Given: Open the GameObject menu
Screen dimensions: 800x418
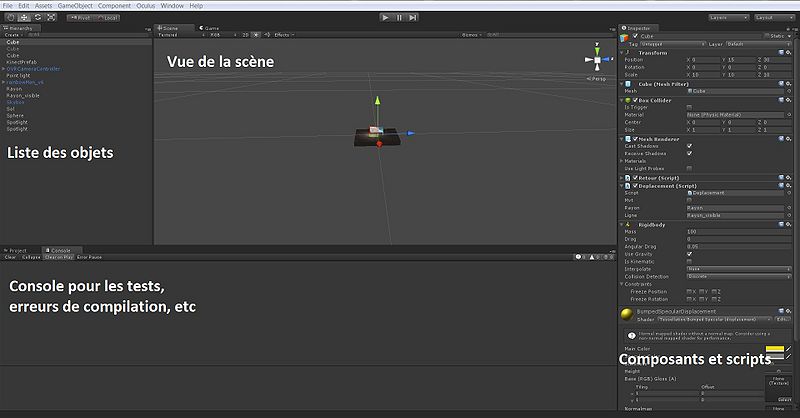Looking at the screenshot, I should coord(73,5).
